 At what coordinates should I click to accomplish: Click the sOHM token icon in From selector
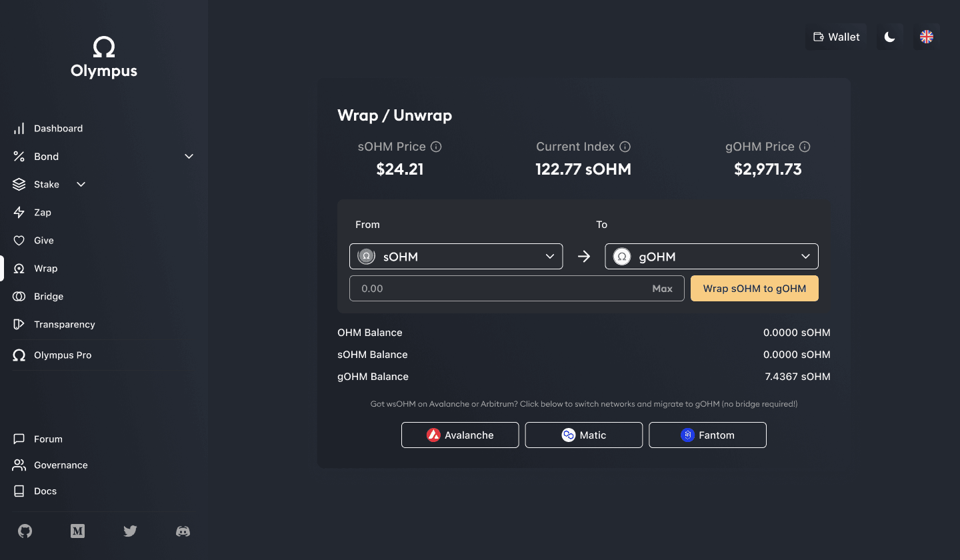(x=367, y=257)
